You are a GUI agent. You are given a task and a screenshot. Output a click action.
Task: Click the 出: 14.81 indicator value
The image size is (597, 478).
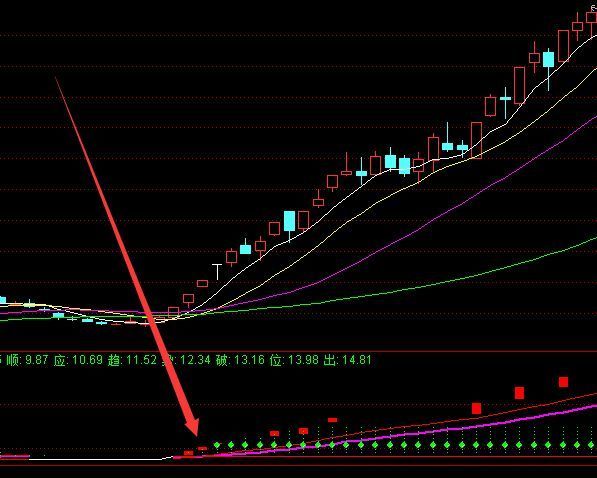(x=348, y=360)
